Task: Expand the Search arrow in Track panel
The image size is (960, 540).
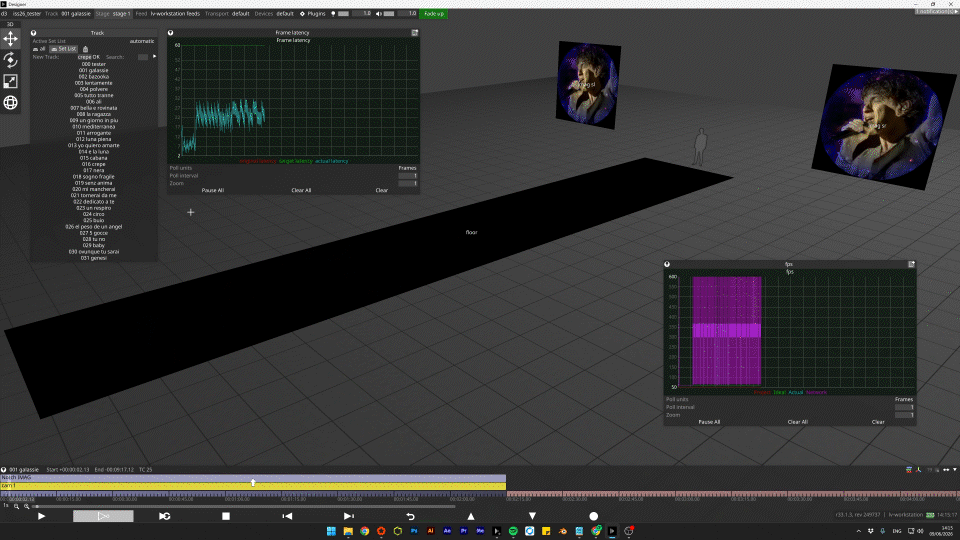Action: point(154,56)
